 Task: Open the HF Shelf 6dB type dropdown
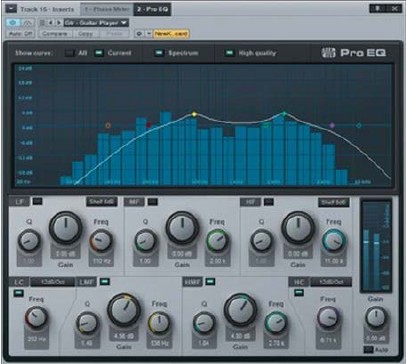(334, 202)
